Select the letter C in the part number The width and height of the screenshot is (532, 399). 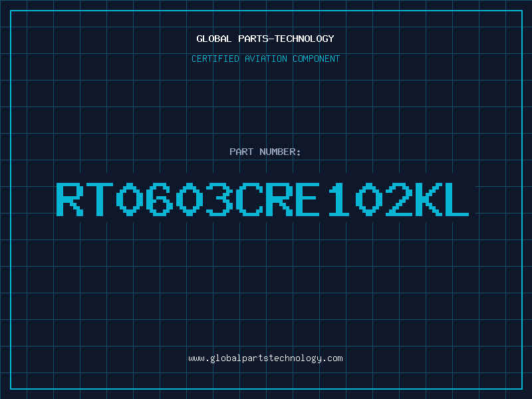pyautogui.click(x=247, y=199)
